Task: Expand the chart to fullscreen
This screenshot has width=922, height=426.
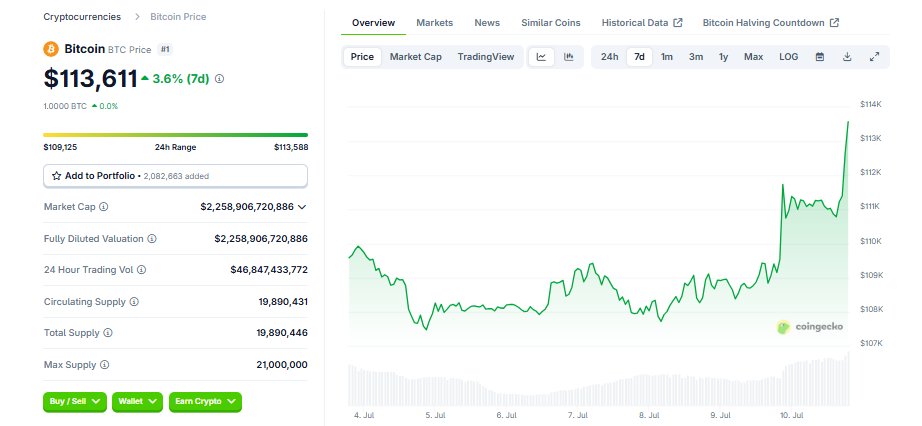Action: tap(874, 57)
